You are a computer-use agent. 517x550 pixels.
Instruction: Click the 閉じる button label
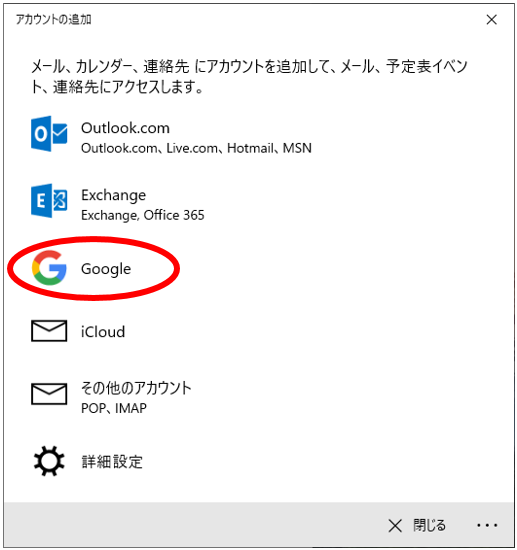(429, 525)
